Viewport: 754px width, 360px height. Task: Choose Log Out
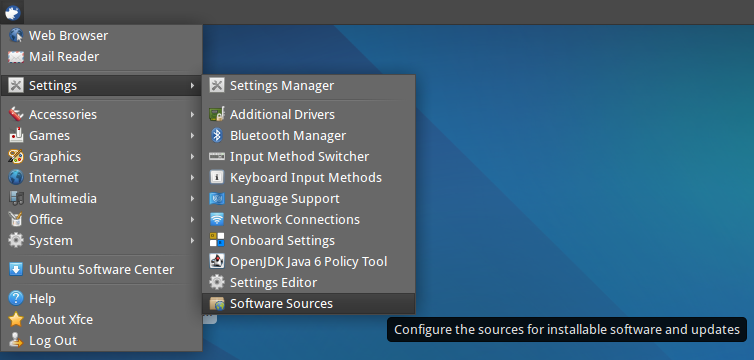101,340
